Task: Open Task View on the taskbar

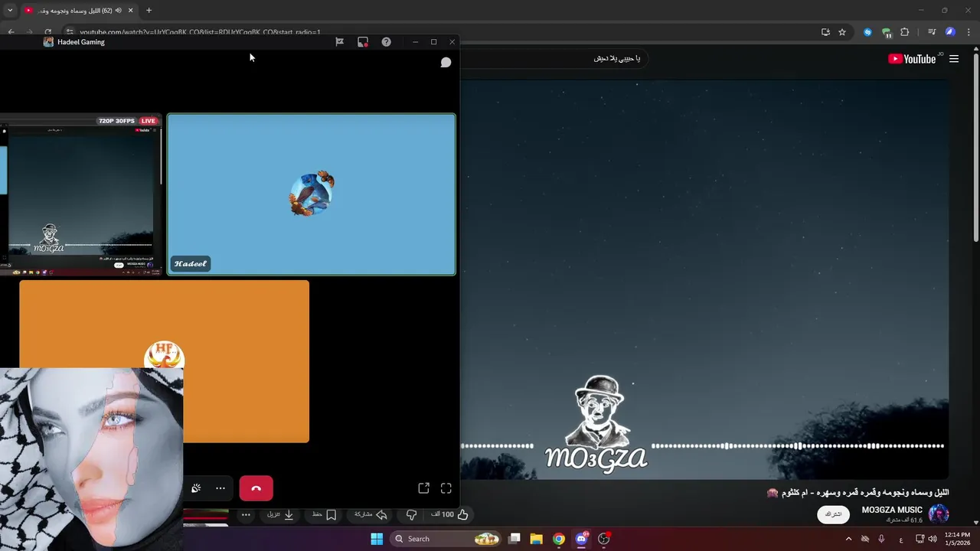Action: click(x=514, y=539)
